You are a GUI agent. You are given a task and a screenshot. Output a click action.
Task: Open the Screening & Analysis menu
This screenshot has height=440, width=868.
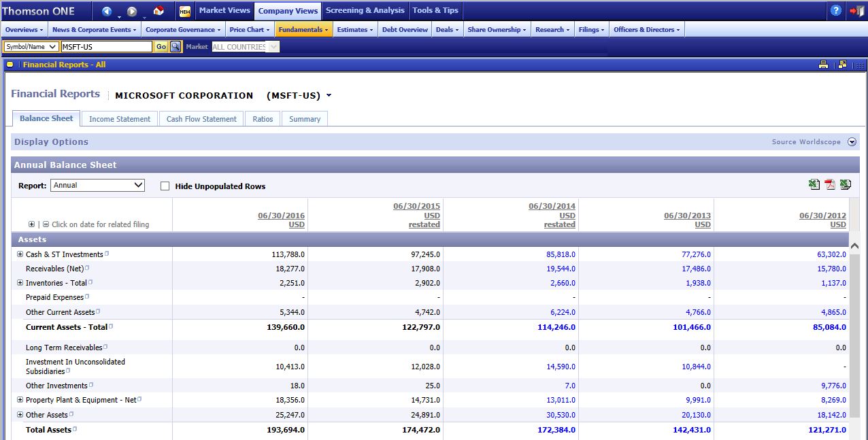[x=365, y=10]
